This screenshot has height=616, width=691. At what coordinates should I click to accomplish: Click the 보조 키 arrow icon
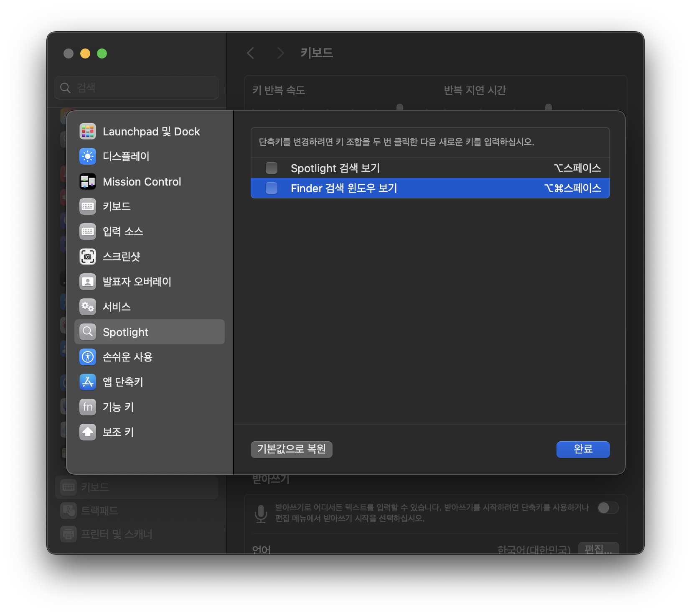88,432
